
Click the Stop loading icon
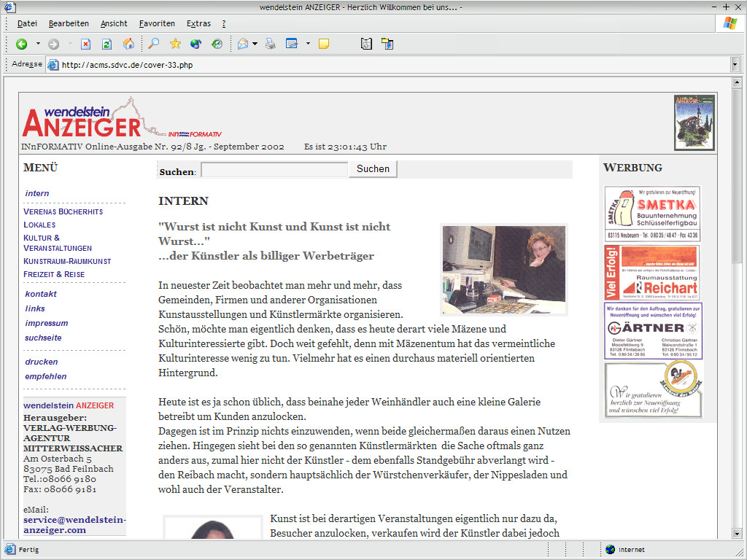(85, 44)
